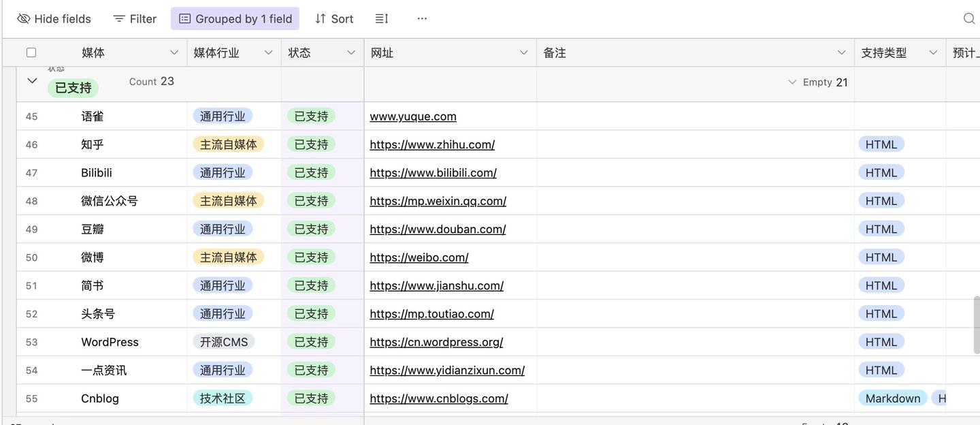Open the 网址 column header dropdown
This screenshot has height=425, width=980.
(x=523, y=52)
